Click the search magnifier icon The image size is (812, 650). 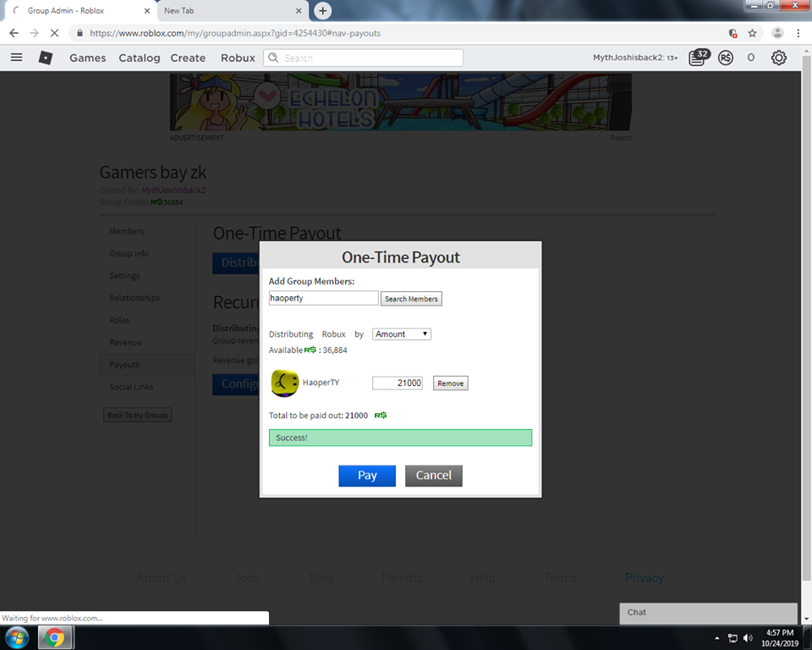tap(273, 58)
